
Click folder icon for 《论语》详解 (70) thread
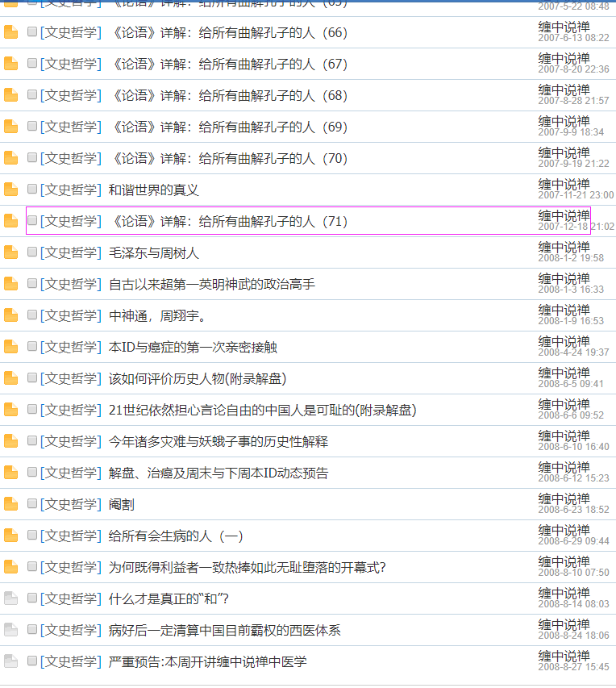pos(11,158)
